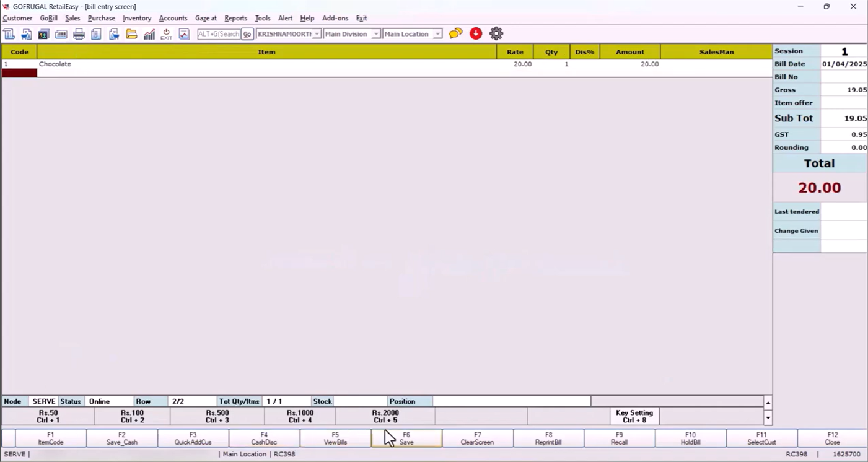Image resolution: width=868 pixels, height=462 pixels.
Task: Click the F12 Close button
Action: point(833,438)
